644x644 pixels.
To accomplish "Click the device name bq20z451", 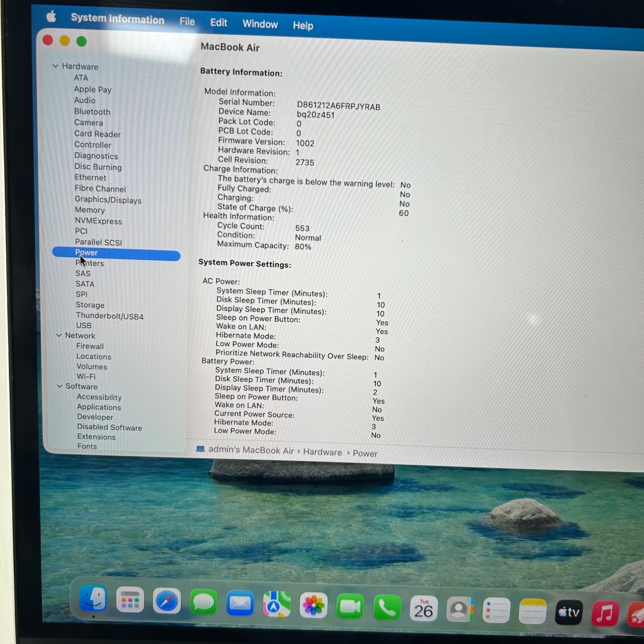I will pos(316,115).
